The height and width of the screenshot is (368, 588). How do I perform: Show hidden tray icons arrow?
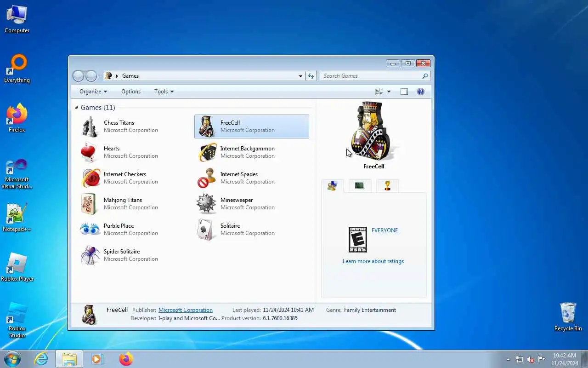click(x=508, y=359)
